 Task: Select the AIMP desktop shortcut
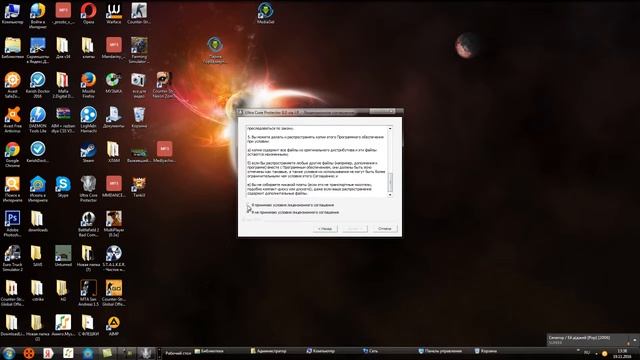[x=113, y=326]
